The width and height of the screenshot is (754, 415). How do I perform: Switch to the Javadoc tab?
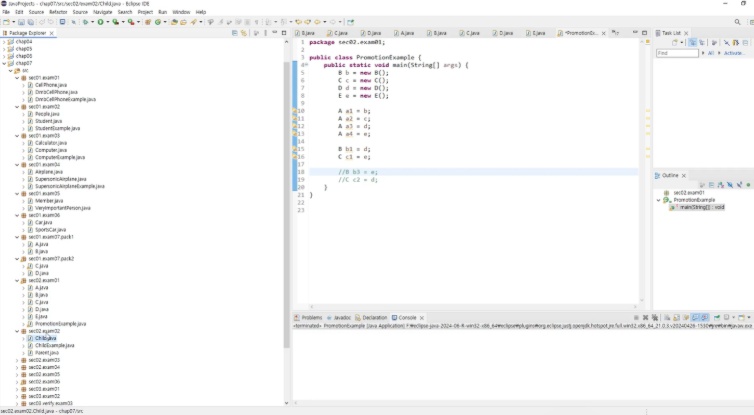click(339, 318)
